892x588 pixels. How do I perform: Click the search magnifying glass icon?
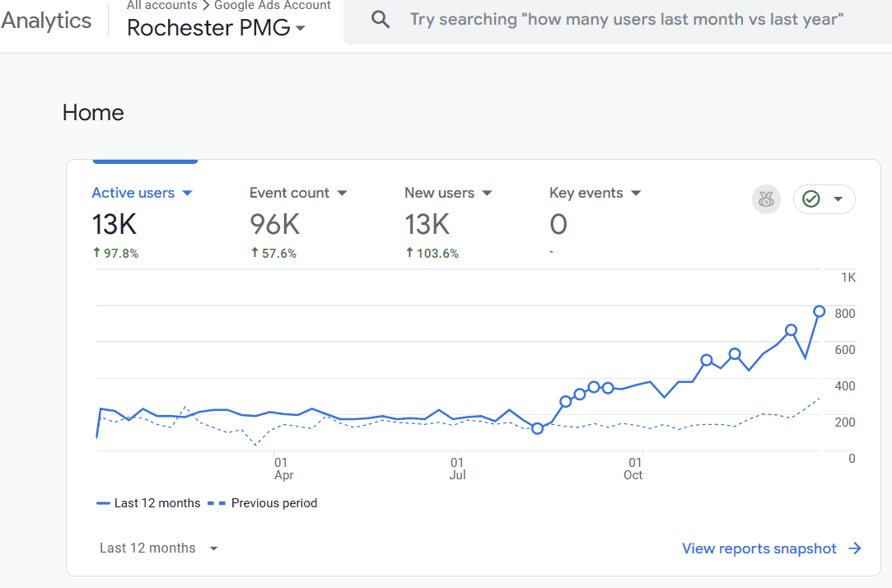(x=380, y=19)
